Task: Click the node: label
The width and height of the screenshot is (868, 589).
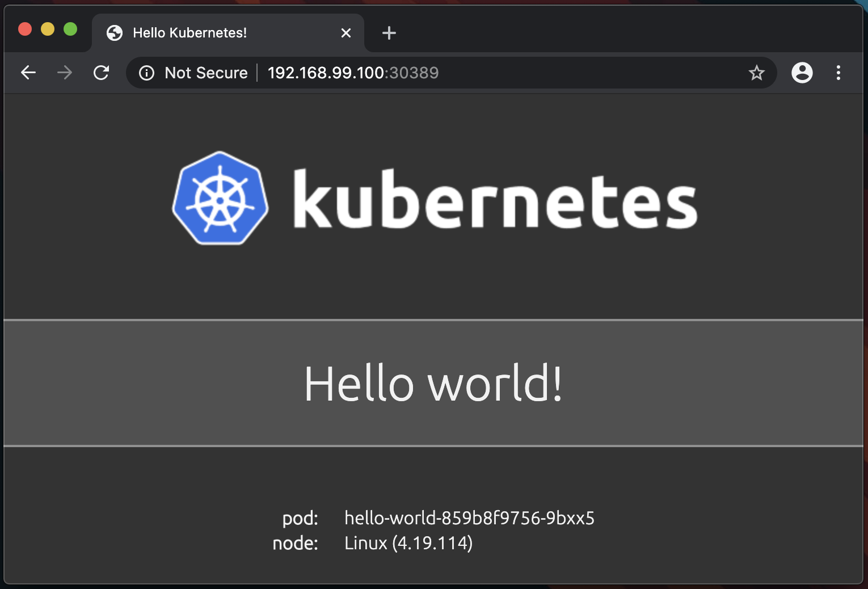Action: tap(295, 544)
